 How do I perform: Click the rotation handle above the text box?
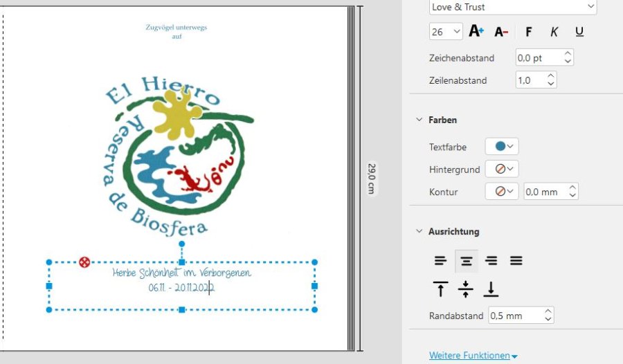181,244
